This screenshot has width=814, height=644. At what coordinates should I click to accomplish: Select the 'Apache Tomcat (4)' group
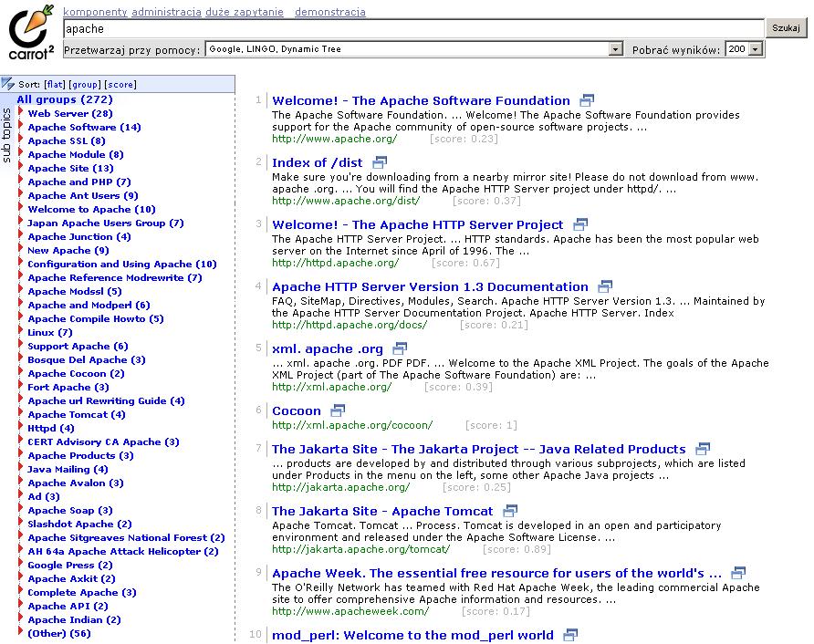[77, 415]
